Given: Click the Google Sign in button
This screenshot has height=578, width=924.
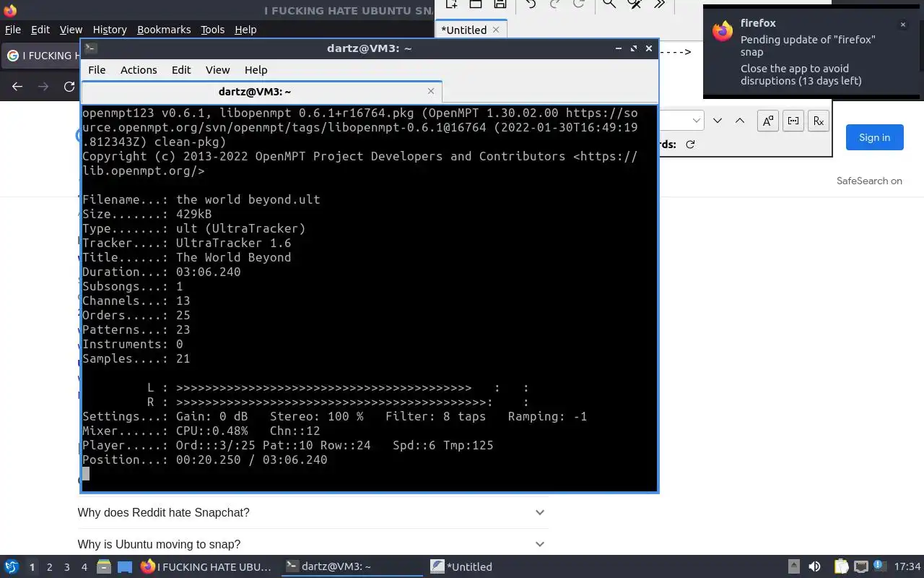Looking at the screenshot, I should pyautogui.click(x=874, y=137).
